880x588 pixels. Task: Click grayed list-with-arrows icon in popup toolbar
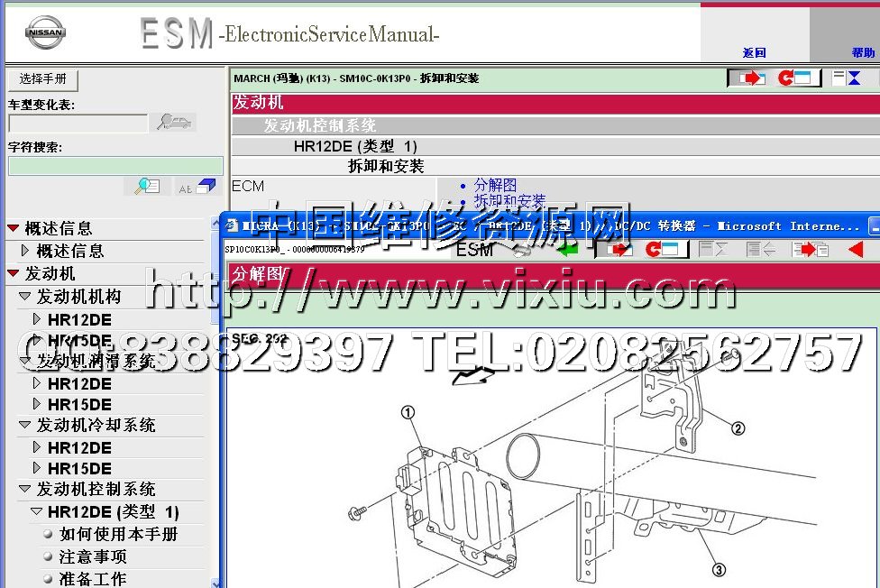point(761,249)
